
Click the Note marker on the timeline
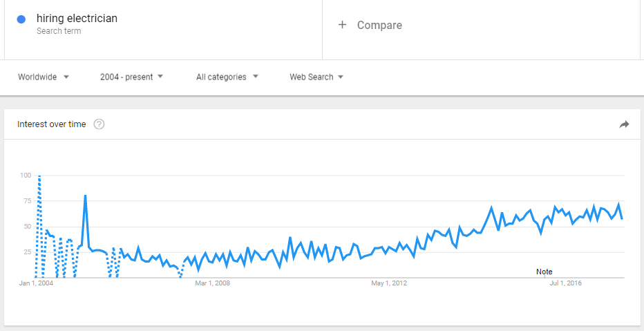544,272
